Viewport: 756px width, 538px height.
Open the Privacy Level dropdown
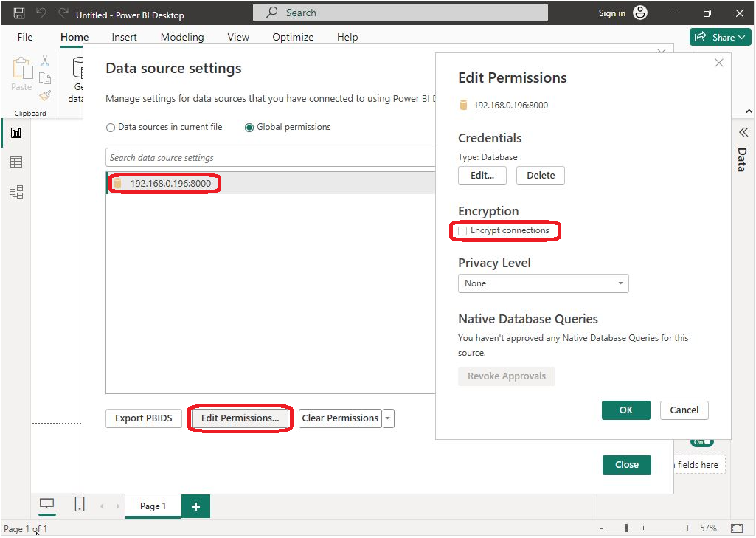coord(543,283)
